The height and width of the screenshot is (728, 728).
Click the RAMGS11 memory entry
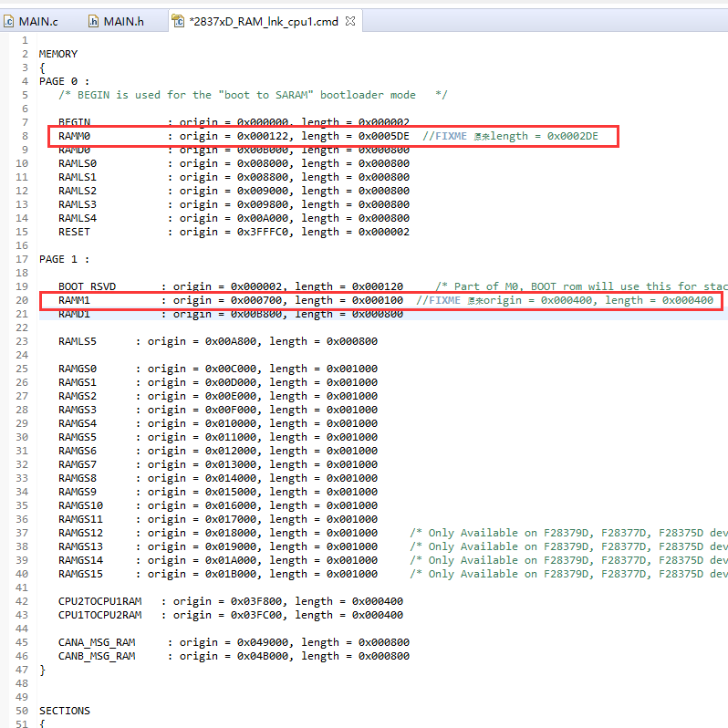(81, 519)
